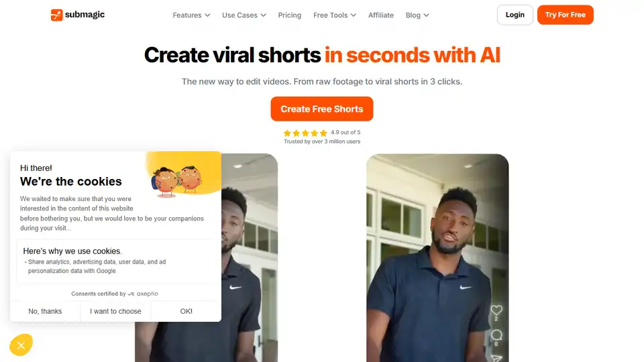Open the Affiliate menu item
644x362 pixels.
[381, 15]
